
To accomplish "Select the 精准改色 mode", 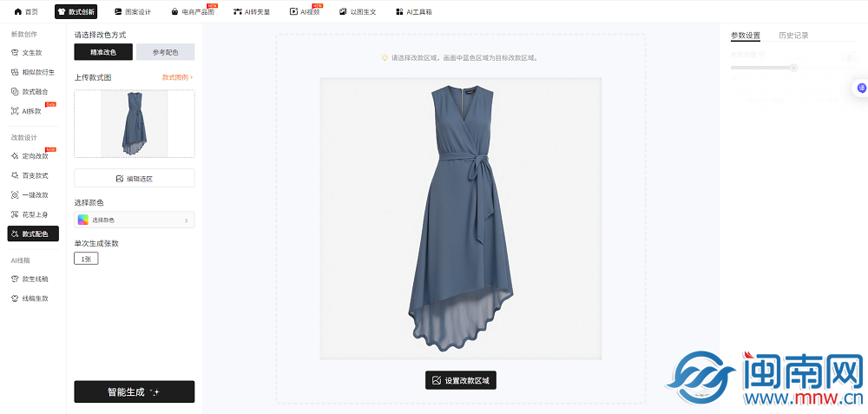I will 103,52.
